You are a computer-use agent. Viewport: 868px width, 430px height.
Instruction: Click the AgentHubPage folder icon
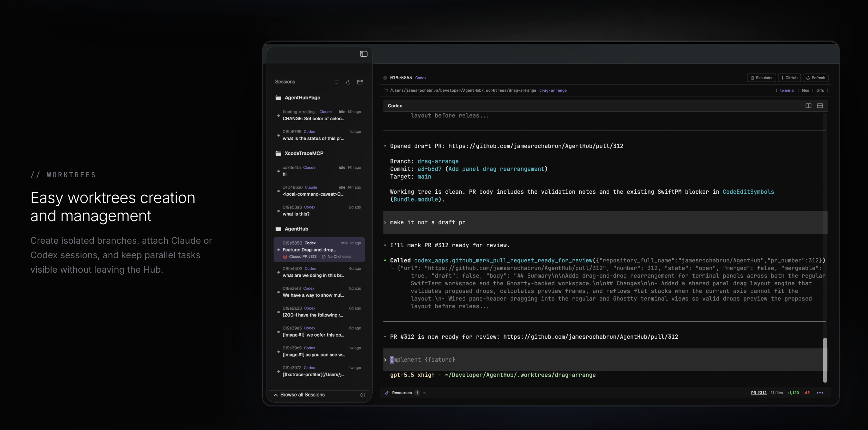[x=278, y=98]
